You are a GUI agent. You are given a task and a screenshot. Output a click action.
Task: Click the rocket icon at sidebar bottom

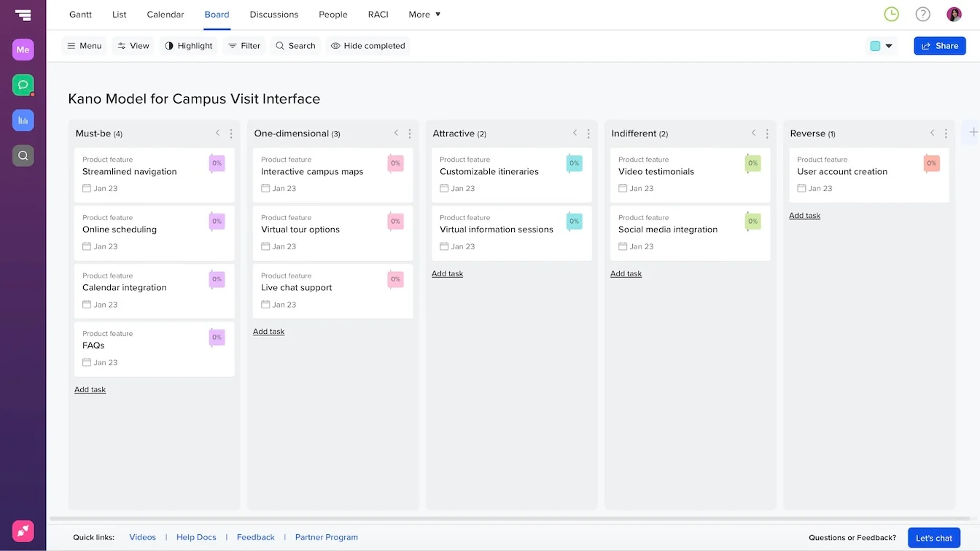point(23,531)
